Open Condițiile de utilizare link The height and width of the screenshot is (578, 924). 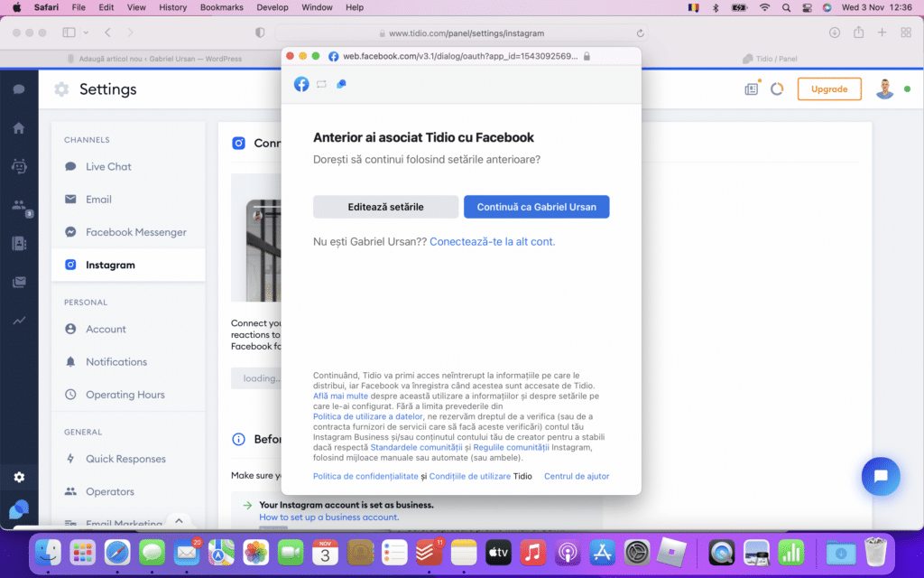pyautogui.click(x=469, y=476)
